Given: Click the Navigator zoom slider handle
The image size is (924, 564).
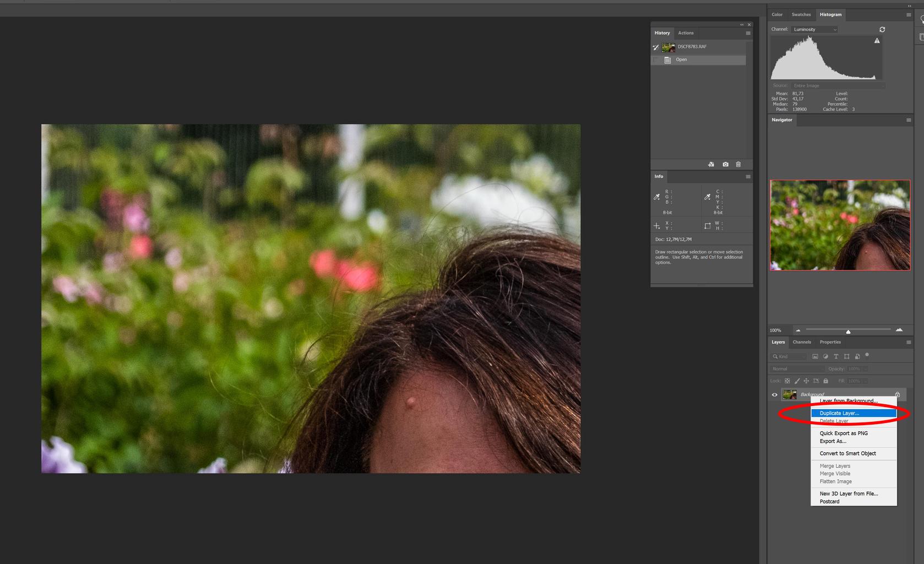Looking at the screenshot, I should click(x=848, y=332).
